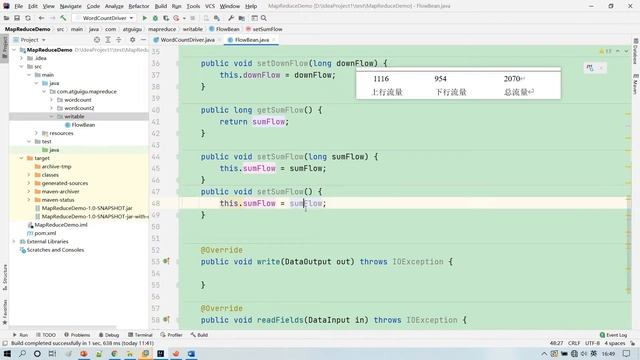Click the Windows taskbar search icon

coord(22,353)
